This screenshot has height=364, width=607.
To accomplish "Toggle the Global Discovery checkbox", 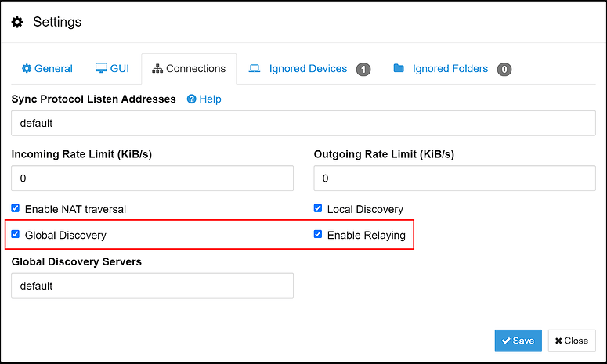I will (x=16, y=234).
